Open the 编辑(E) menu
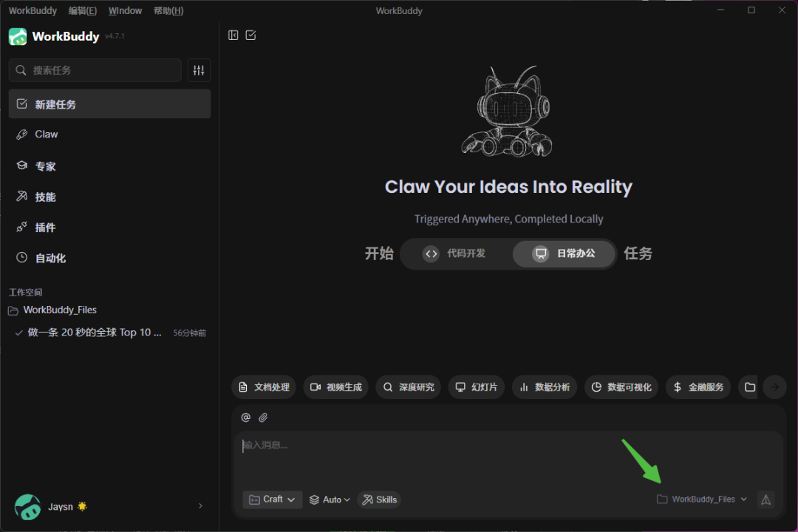 83,10
